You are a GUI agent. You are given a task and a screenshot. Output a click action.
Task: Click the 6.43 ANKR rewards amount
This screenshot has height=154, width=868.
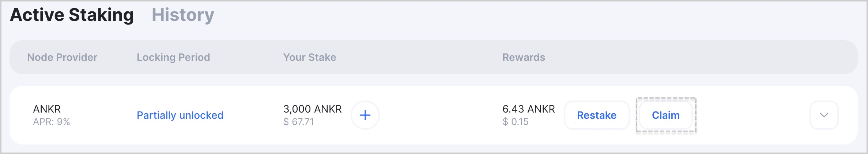click(x=529, y=109)
